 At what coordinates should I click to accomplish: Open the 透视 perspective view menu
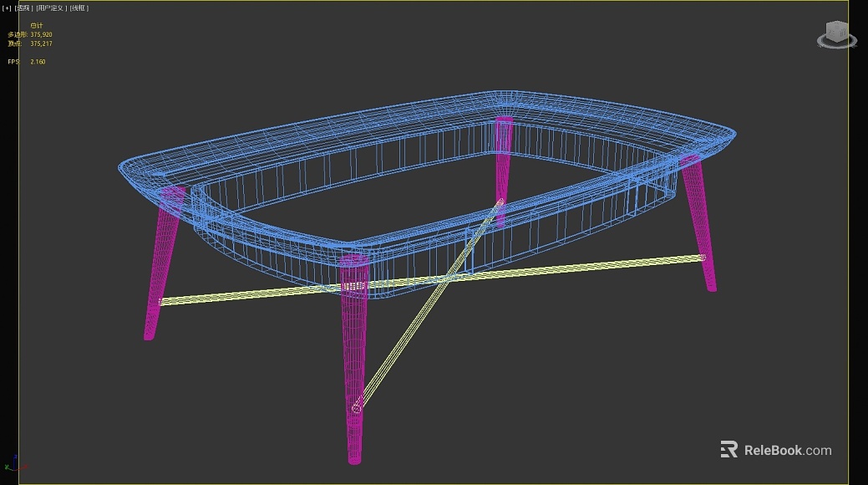[x=23, y=8]
